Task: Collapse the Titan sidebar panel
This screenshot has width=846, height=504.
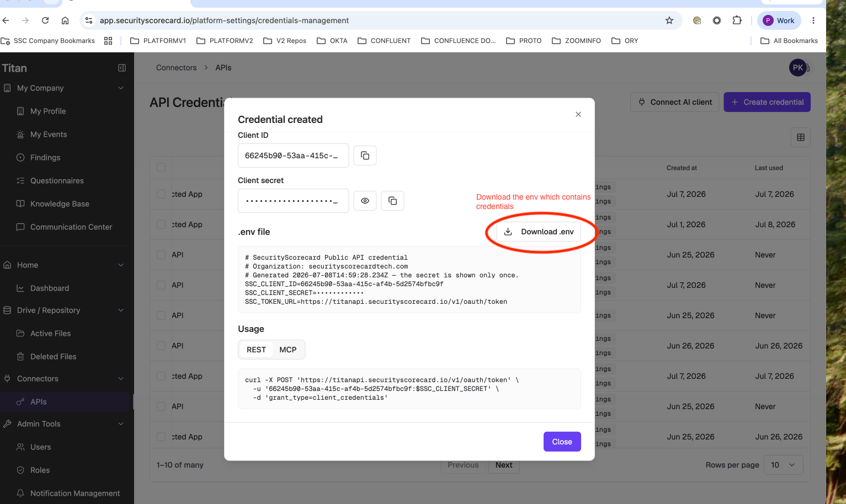Action: tap(122, 68)
